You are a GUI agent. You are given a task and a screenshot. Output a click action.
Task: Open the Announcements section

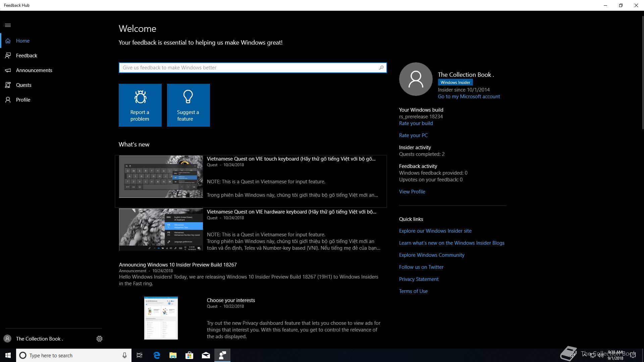click(51, 70)
